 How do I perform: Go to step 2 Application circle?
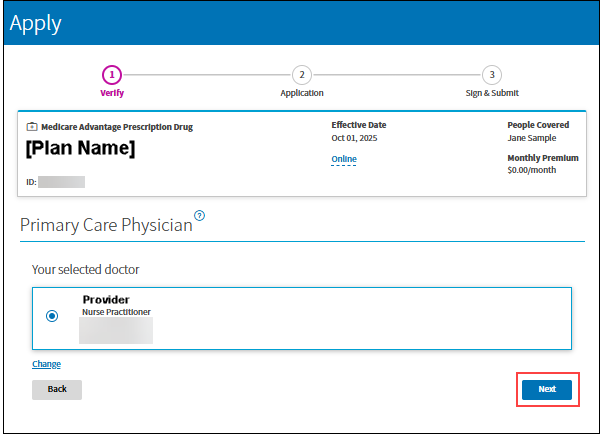click(302, 75)
